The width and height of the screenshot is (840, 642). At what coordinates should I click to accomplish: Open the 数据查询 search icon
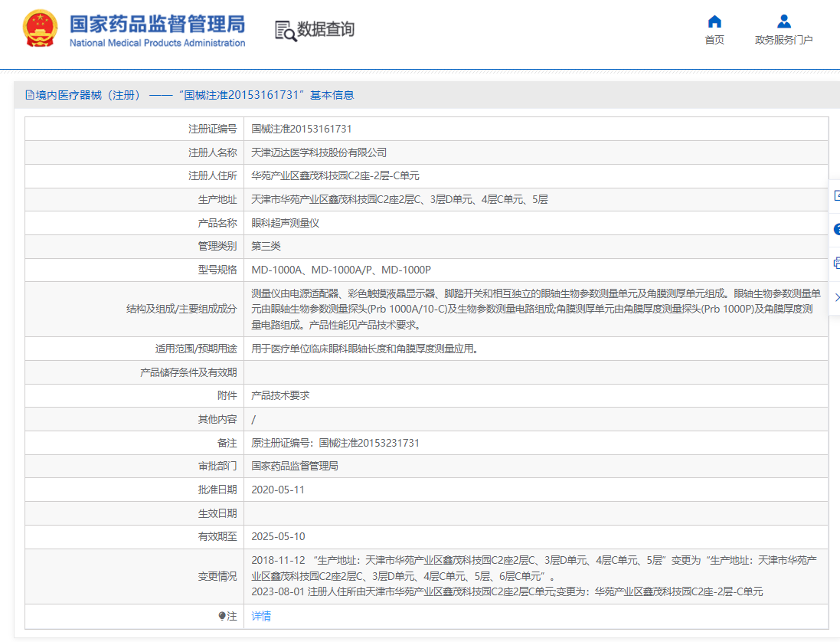coord(286,31)
